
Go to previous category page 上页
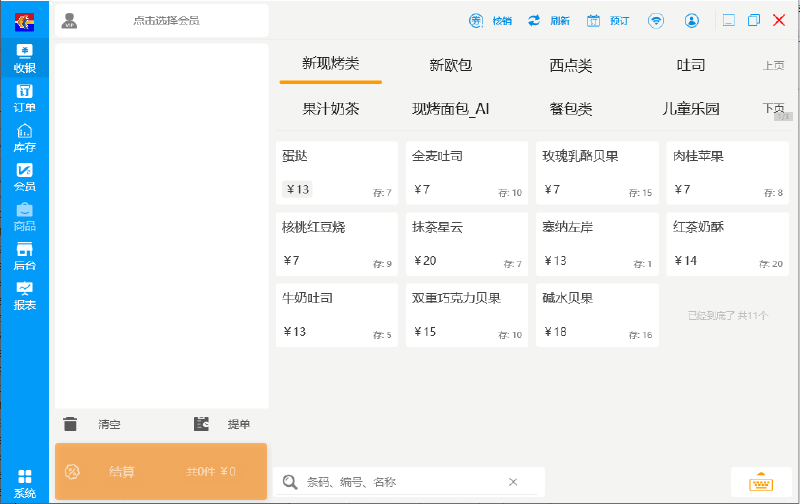click(773, 65)
